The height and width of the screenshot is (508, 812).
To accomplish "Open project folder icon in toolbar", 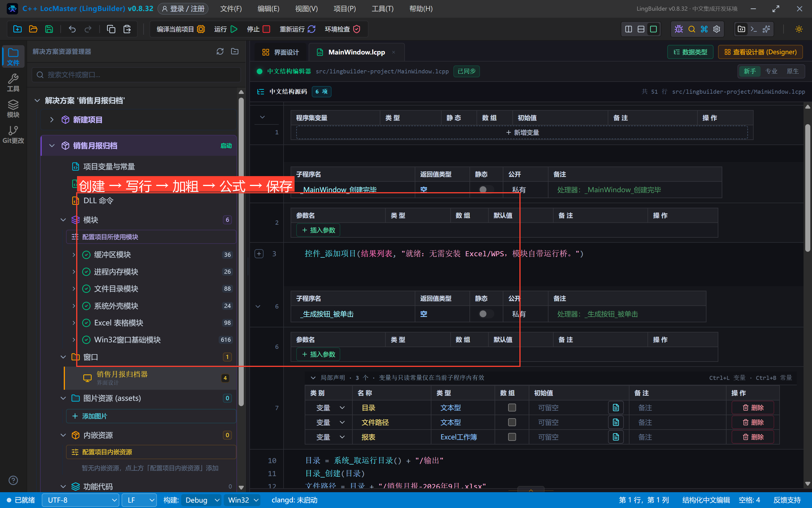I will 33,29.
